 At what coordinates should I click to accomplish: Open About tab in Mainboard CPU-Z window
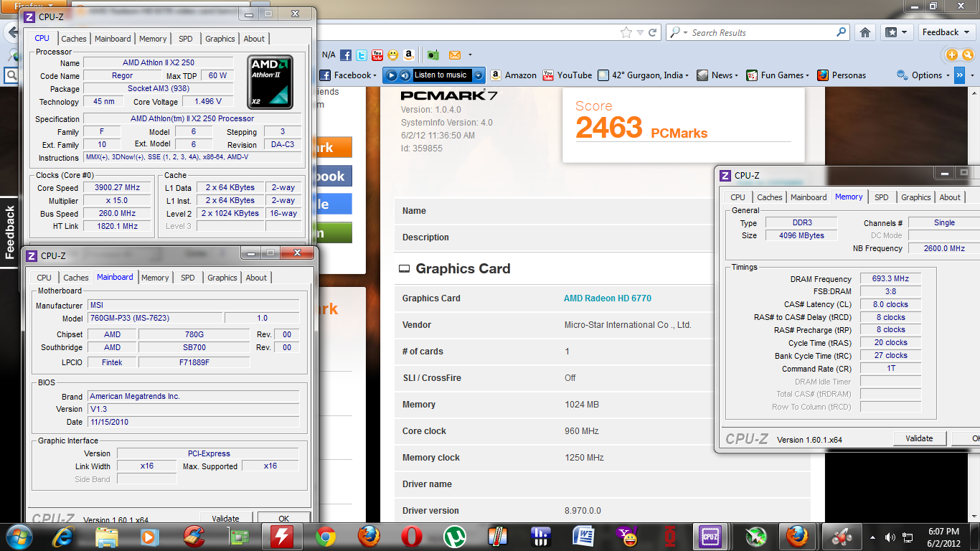[x=256, y=278]
